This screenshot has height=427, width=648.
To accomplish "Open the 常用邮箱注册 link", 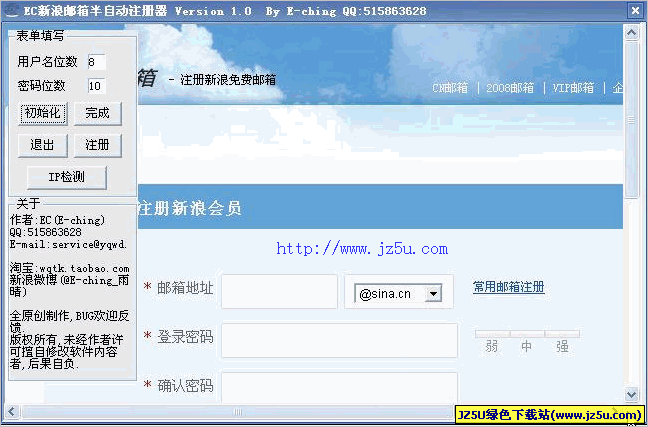I will [x=508, y=287].
